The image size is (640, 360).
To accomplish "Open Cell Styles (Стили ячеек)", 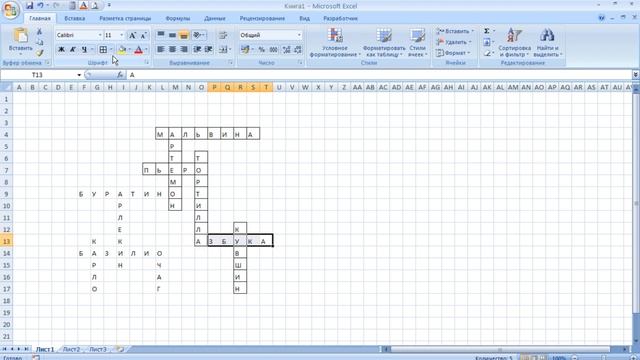I will [418, 42].
